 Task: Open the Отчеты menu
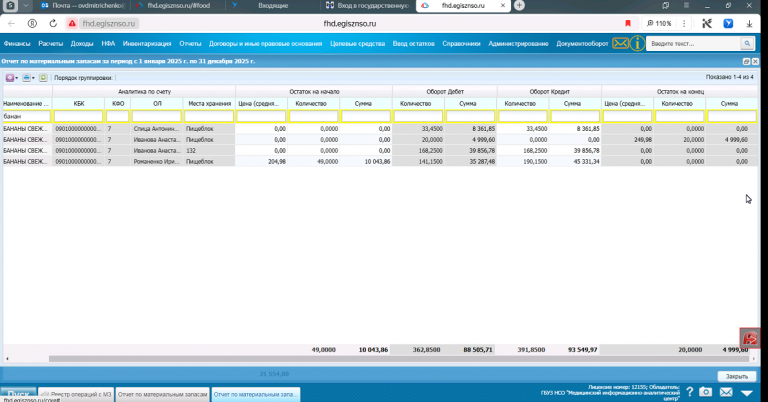click(190, 44)
